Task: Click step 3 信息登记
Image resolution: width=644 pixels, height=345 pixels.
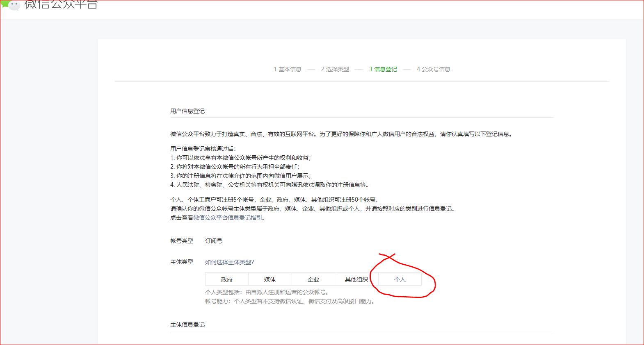Action: (383, 69)
